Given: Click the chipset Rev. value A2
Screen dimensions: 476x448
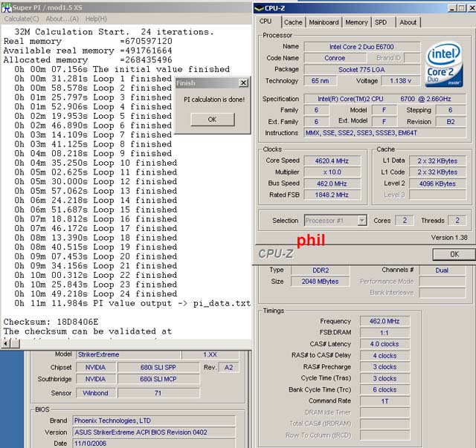Looking at the screenshot, I should click(x=228, y=367).
